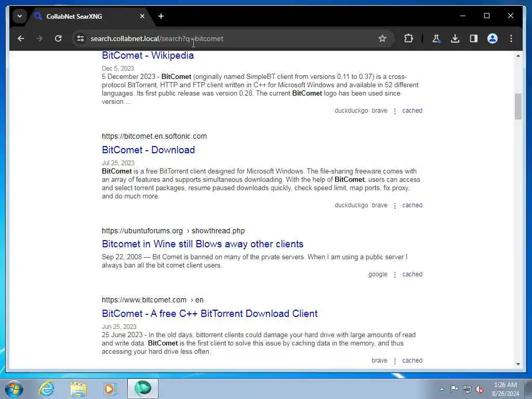This screenshot has height=399, width=532.
Task: Click the ubuntuforums.org showthread.php URL
Action: [x=174, y=231]
